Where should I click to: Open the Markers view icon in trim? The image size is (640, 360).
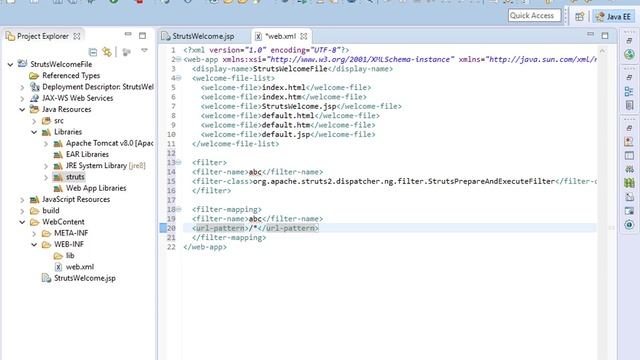point(629,142)
